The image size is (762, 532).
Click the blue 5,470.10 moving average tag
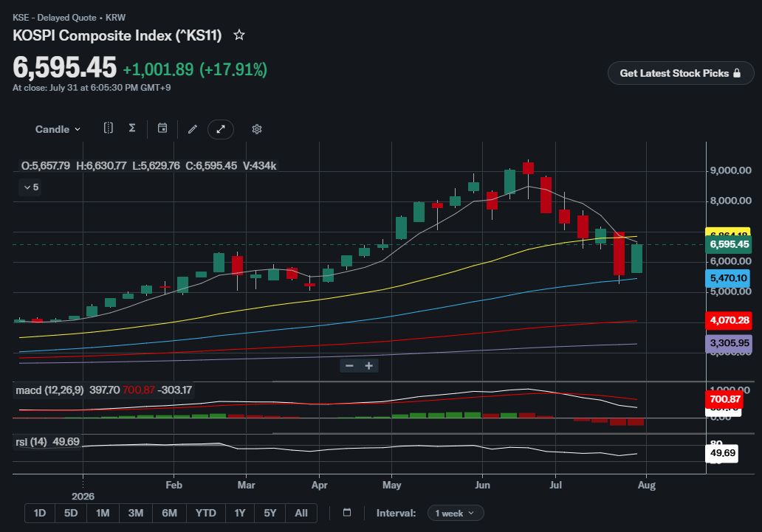728,278
